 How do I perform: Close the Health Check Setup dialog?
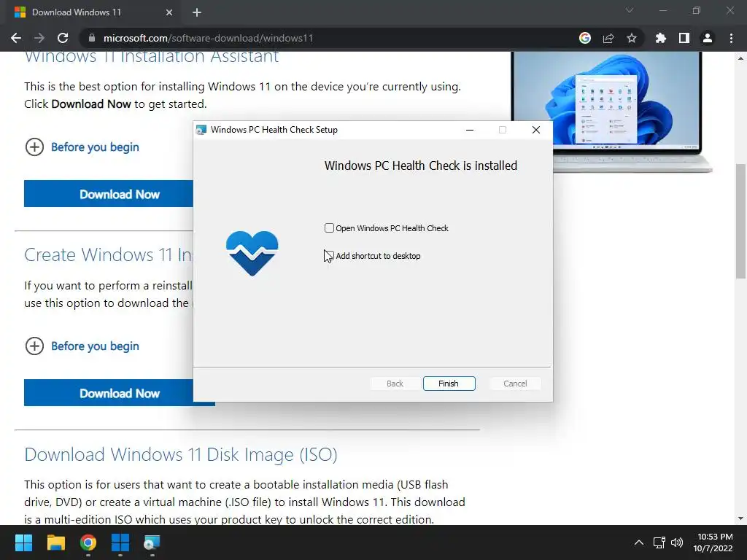pos(536,130)
